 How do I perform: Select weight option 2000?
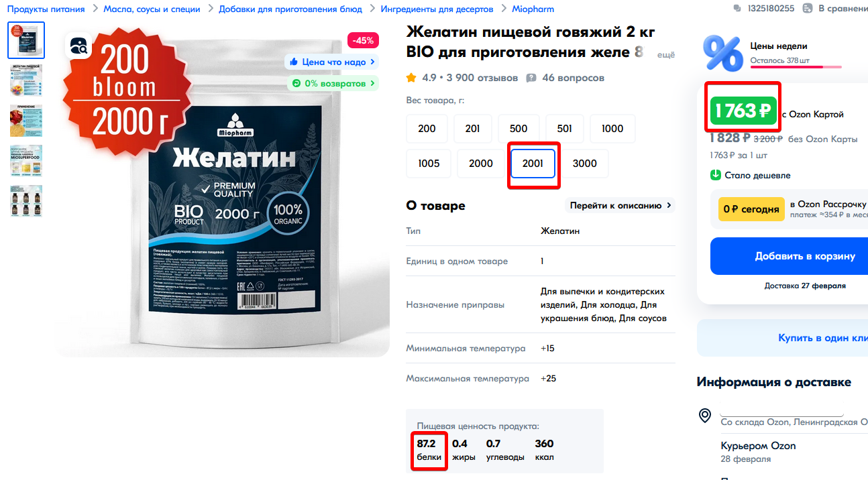(481, 164)
